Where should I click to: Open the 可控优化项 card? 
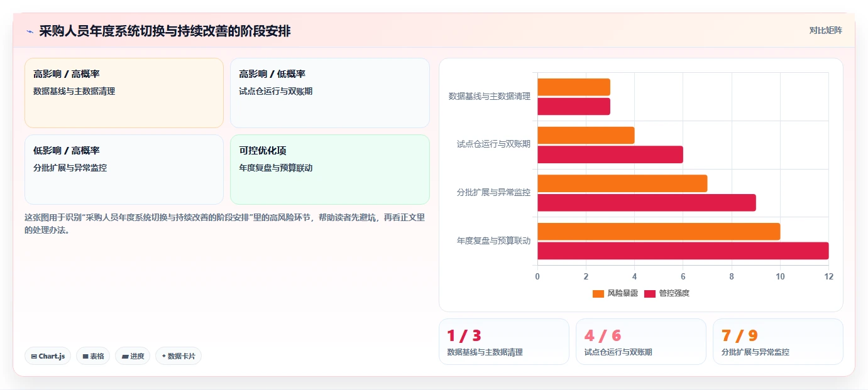click(330, 170)
